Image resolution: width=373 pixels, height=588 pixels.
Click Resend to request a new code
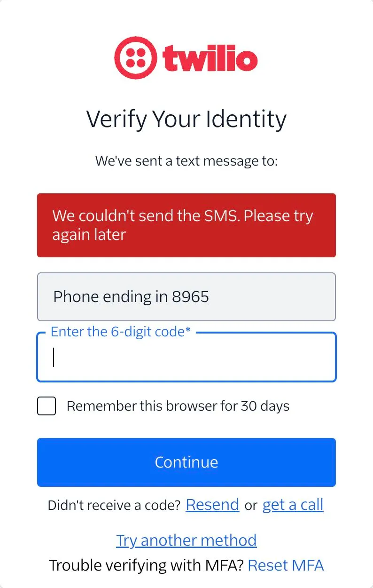pyautogui.click(x=212, y=504)
